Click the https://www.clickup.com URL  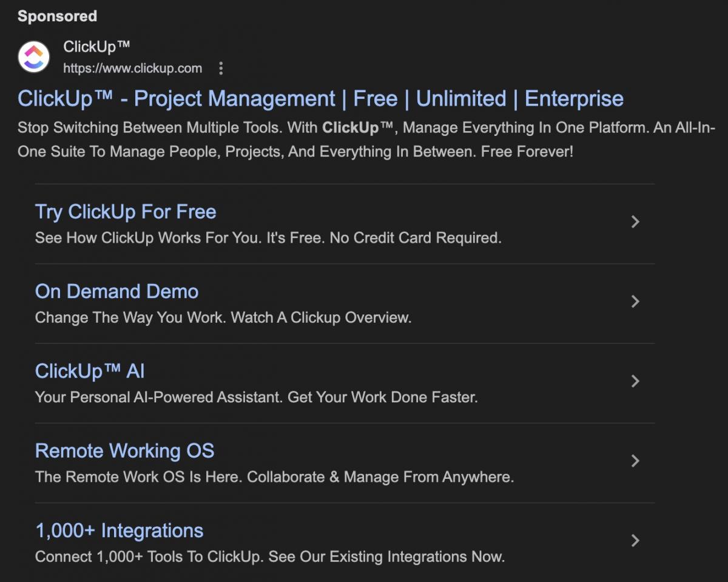133,68
